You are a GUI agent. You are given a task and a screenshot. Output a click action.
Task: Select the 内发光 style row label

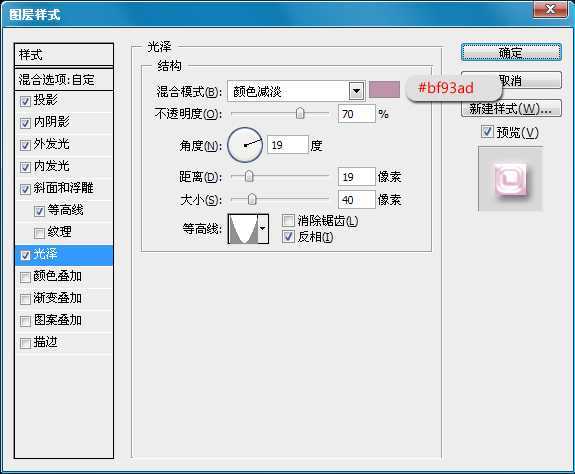[x=51, y=165]
